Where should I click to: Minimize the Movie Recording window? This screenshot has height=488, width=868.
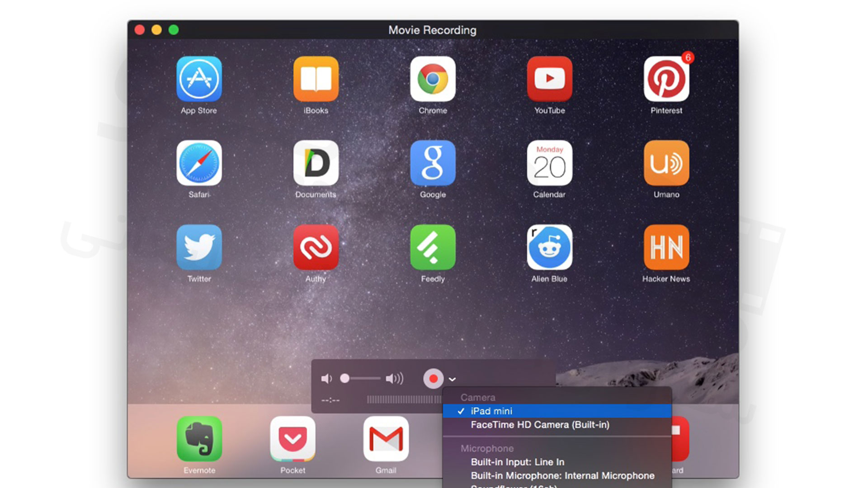click(156, 30)
